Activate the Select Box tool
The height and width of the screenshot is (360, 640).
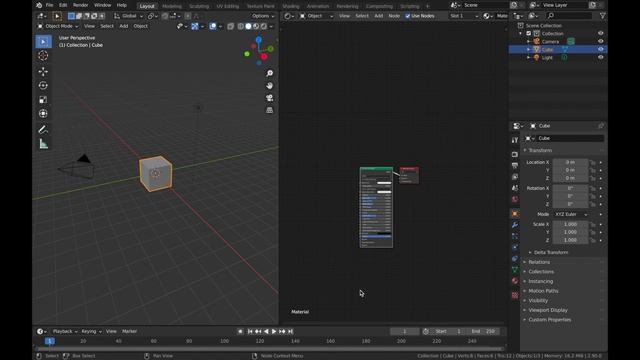43,42
